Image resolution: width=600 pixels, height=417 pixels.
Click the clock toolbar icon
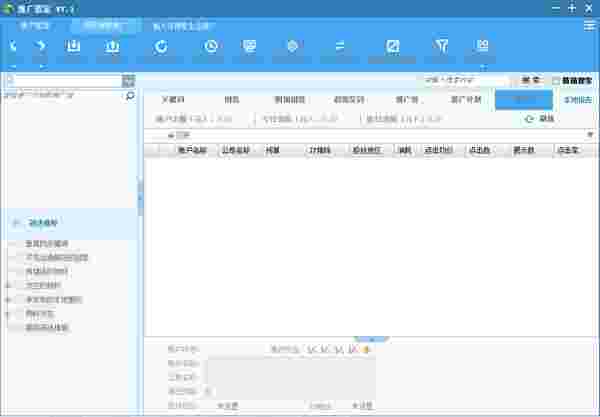click(210, 46)
